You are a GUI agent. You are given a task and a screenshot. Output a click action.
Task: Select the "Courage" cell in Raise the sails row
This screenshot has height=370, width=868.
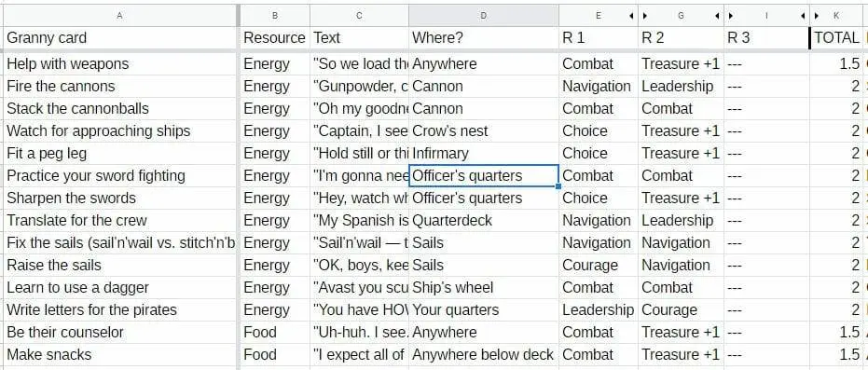pyautogui.click(x=599, y=265)
